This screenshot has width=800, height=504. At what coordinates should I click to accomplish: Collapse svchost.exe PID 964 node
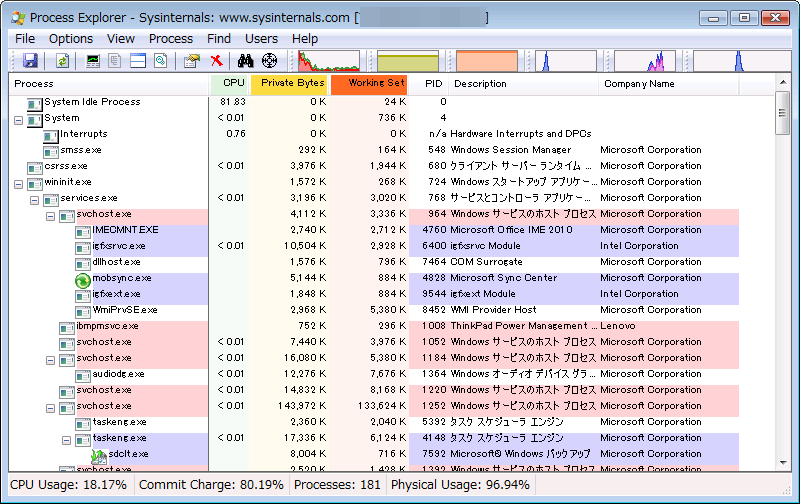51,217
